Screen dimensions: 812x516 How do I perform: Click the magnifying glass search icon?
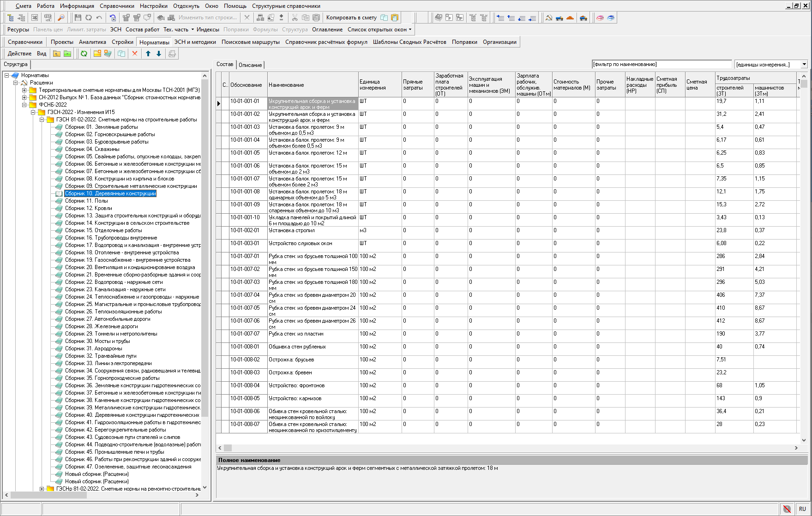[x=61, y=18]
